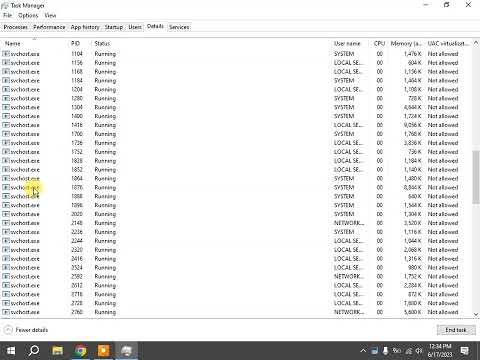This screenshot has height=360, width=480.
Task: Open the File menu
Action: [x=7, y=15]
